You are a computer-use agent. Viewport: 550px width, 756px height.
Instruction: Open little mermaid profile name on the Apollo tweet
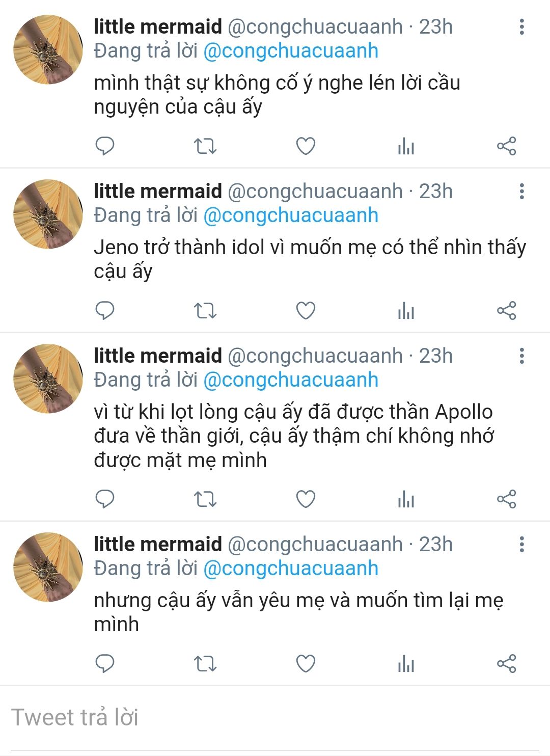point(158,356)
